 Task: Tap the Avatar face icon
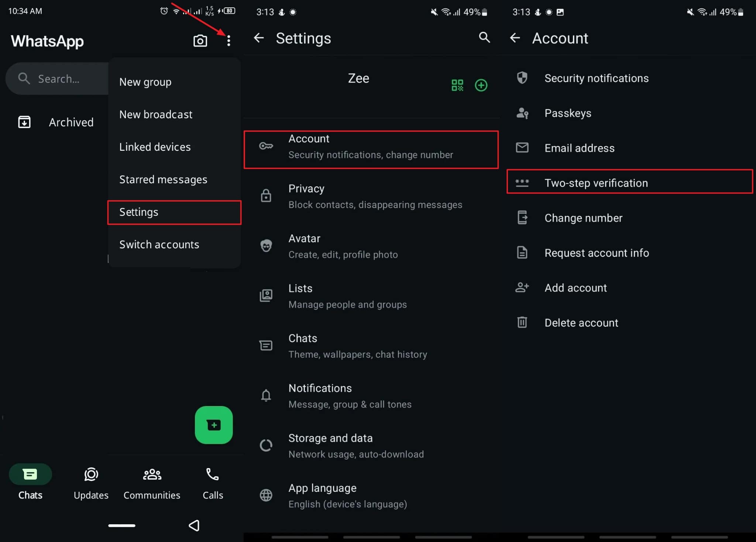266,246
